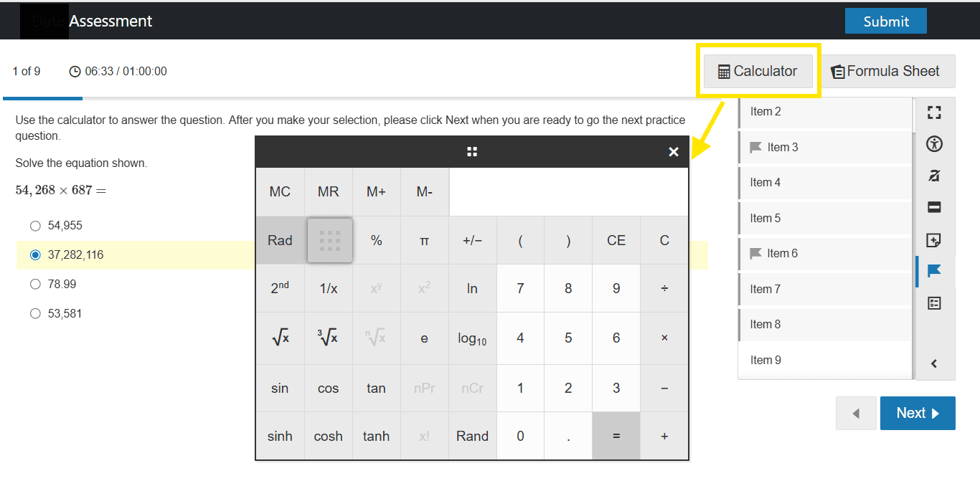
Task: Click the calculator display field
Action: point(568,192)
